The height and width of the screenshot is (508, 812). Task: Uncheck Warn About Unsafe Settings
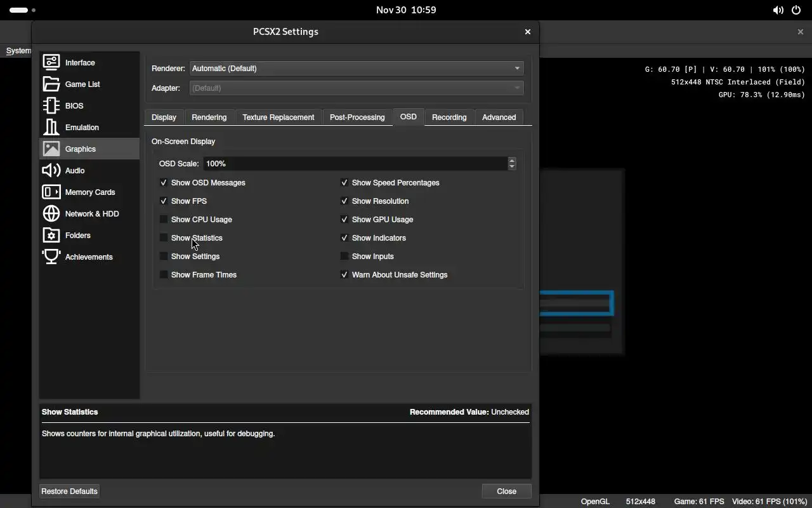pos(344,274)
